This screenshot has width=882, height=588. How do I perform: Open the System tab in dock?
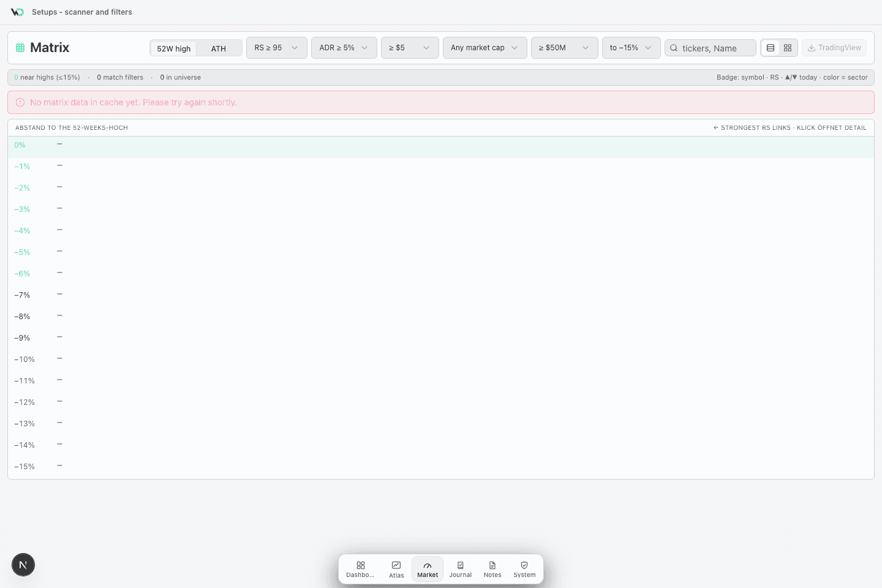click(524, 570)
